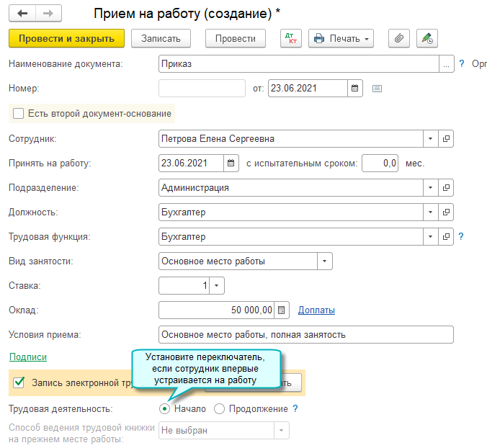
Task: Open the Ставка dropdown arrow
Action: click(x=216, y=286)
